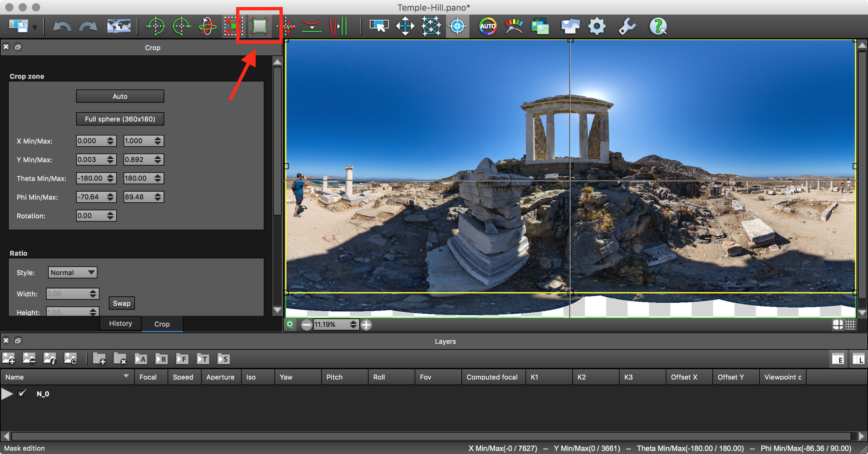Uncheck the N_0 layer checkbox
The width and height of the screenshot is (868, 454).
[22, 393]
